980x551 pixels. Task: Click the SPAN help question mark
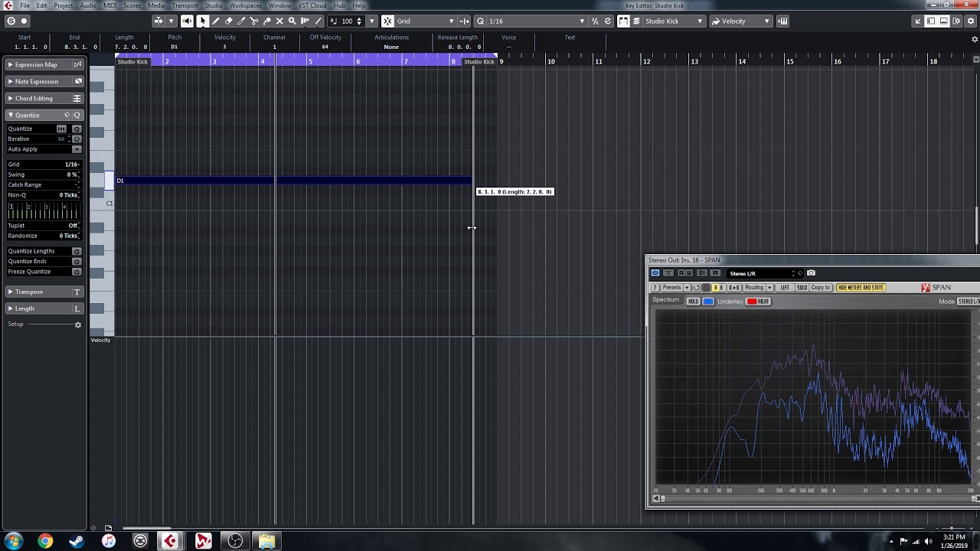[655, 287]
